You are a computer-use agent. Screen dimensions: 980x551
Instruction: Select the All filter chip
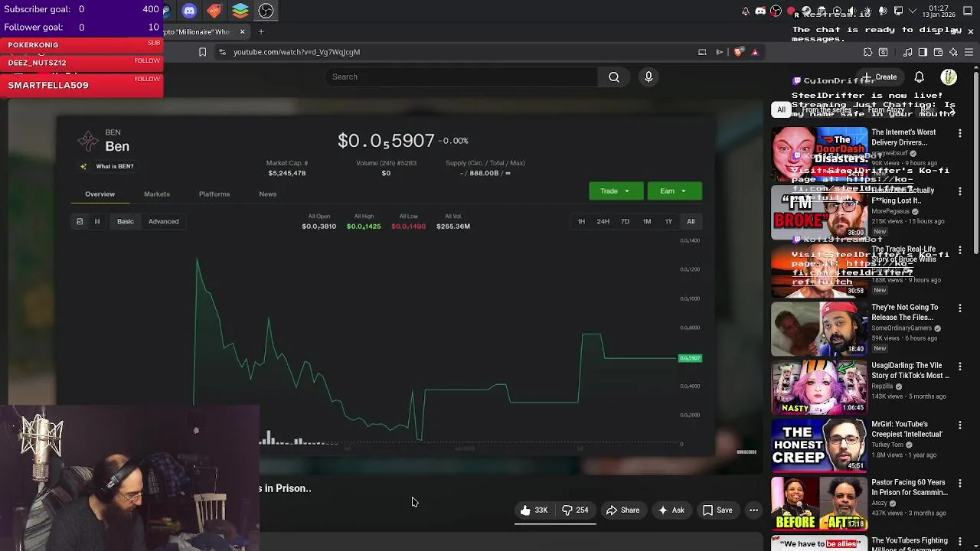click(781, 110)
